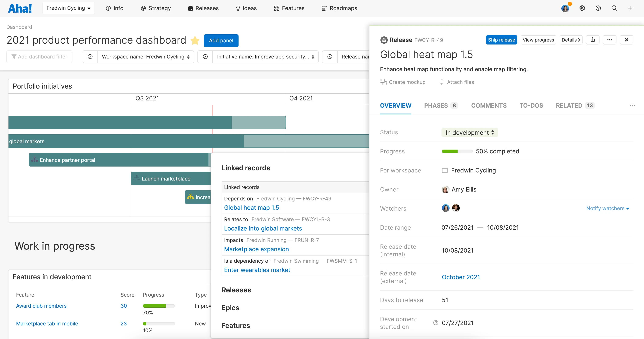Open search with the magnifier icon
Image resolution: width=644 pixels, height=339 pixels.
coord(614,8)
